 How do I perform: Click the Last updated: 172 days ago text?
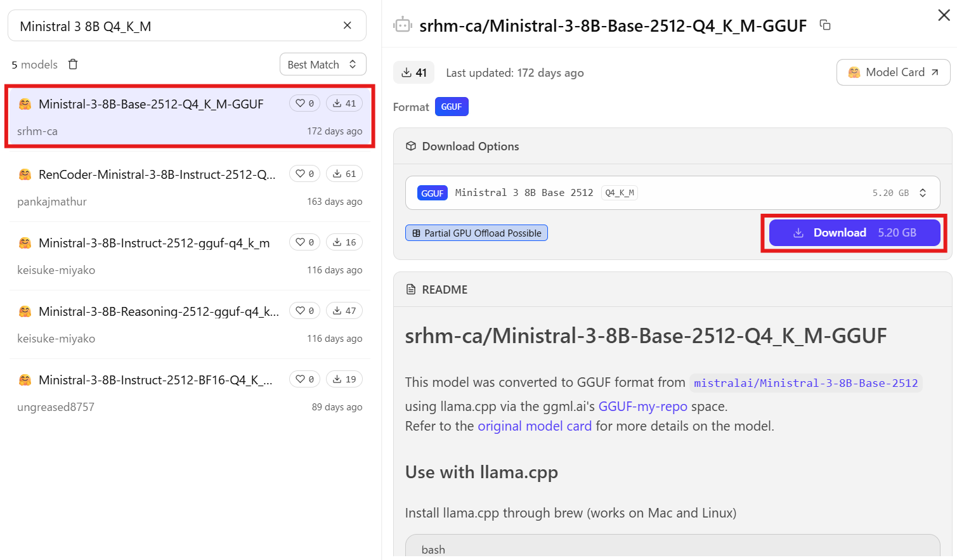point(515,73)
